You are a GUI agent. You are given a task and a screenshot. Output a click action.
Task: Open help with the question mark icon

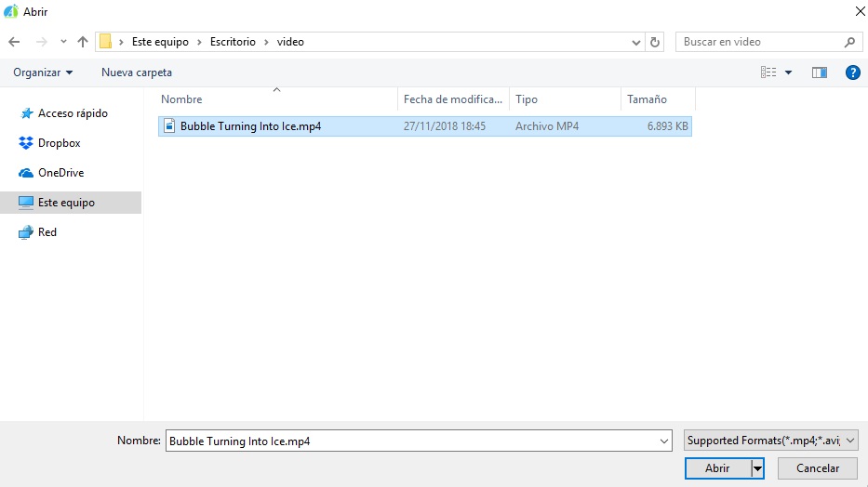pos(852,72)
